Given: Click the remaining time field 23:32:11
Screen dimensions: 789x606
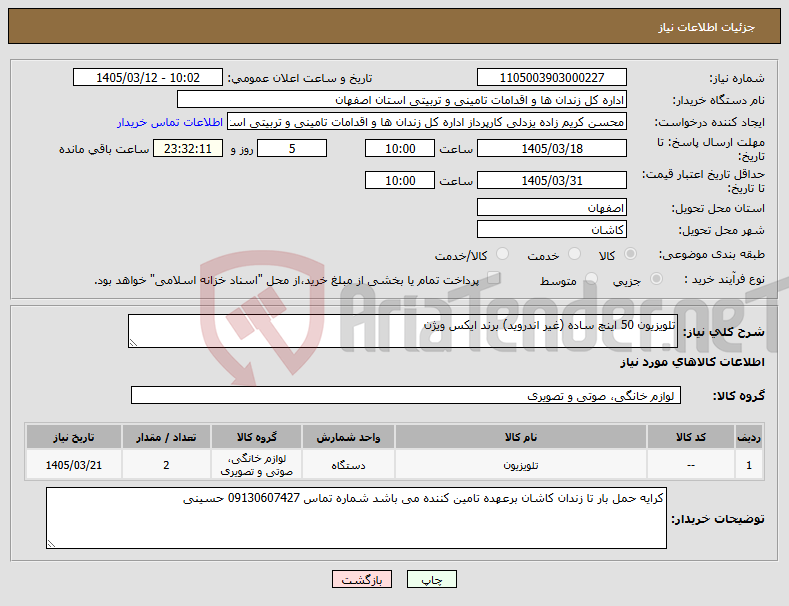Looking at the screenshot, I should pyautogui.click(x=188, y=148).
